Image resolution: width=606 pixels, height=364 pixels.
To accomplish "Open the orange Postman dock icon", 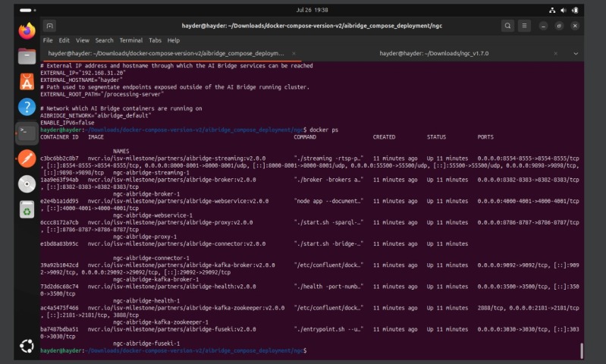I will (27, 158).
